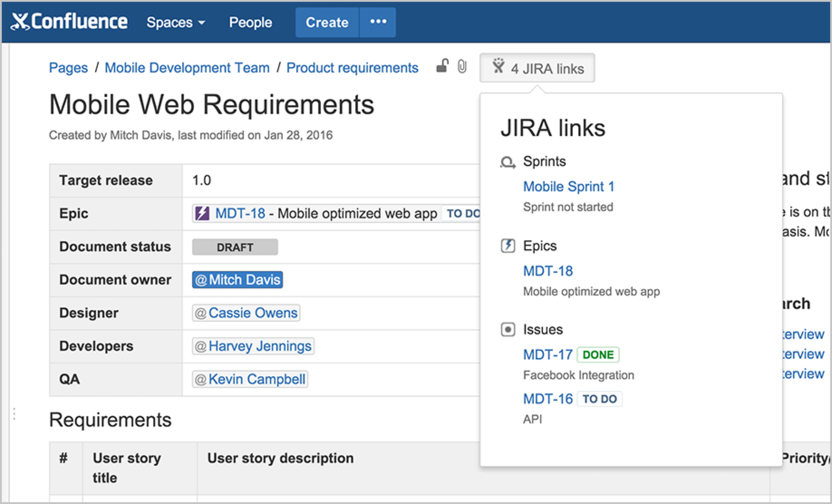
Task: Open Product requirements breadcrumb link
Action: (352, 68)
